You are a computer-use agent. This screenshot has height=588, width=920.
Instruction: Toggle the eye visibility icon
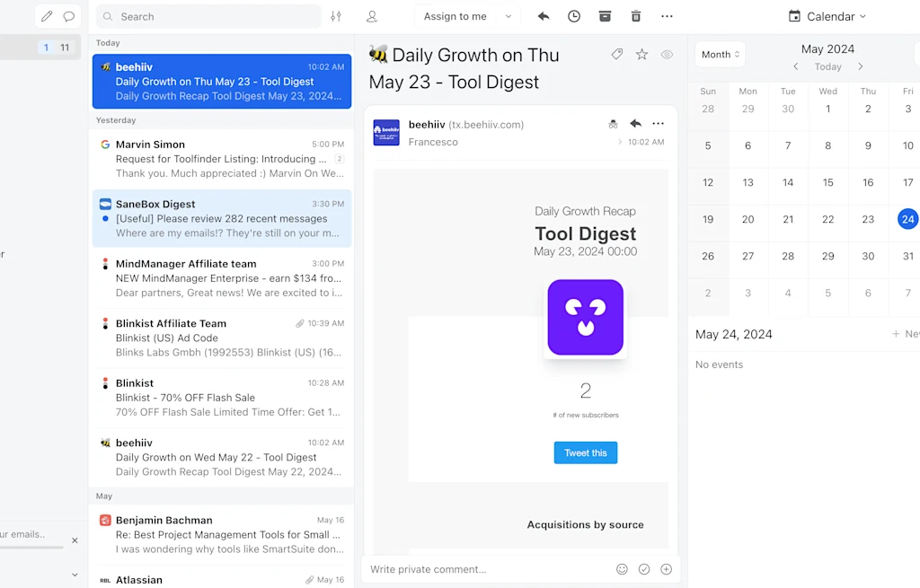pyautogui.click(x=668, y=55)
